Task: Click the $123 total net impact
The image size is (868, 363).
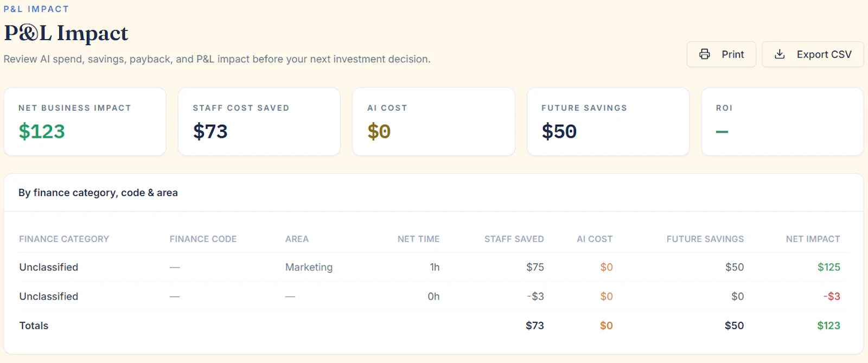Action: click(x=829, y=326)
